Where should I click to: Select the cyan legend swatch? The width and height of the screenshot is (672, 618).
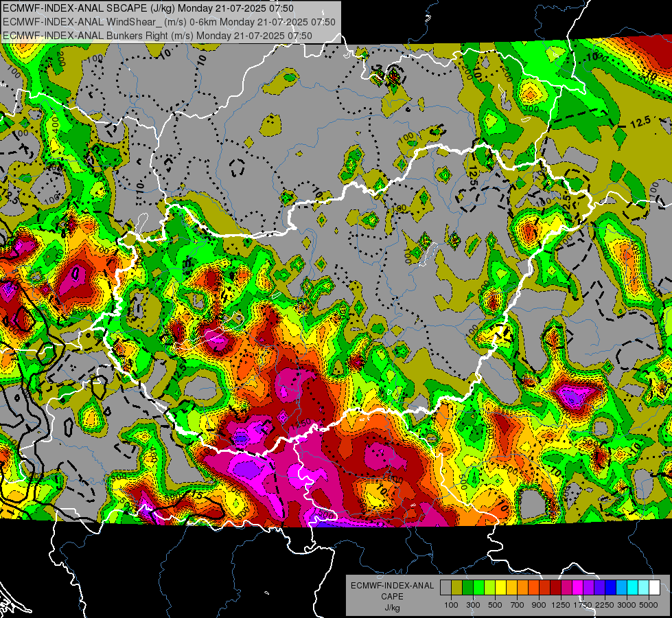coord(633,588)
